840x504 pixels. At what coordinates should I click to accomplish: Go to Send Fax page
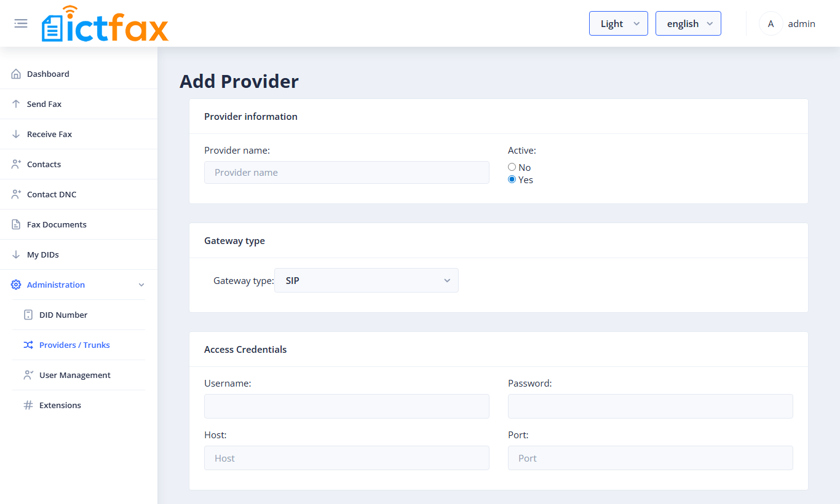click(44, 104)
